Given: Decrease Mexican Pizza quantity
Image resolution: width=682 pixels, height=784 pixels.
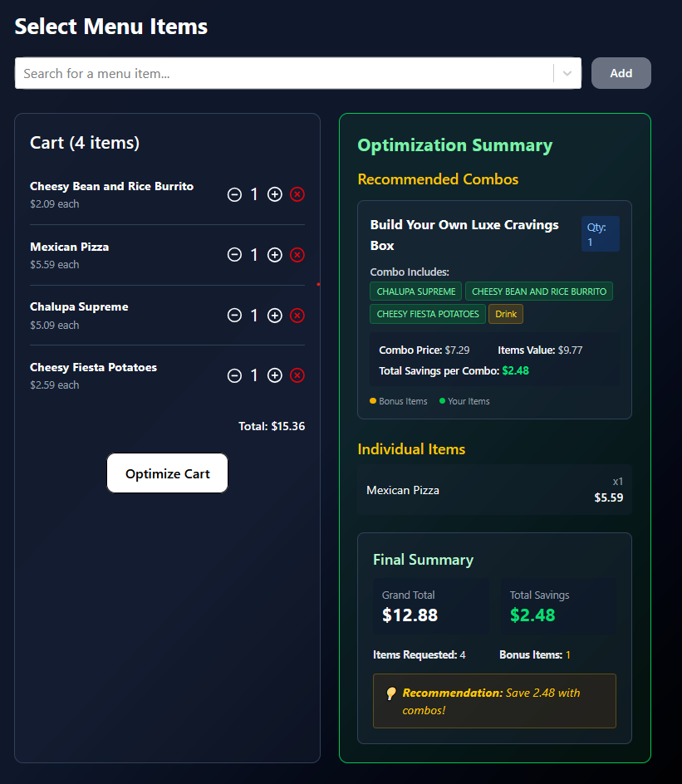Looking at the screenshot, I should click(234, 255).
